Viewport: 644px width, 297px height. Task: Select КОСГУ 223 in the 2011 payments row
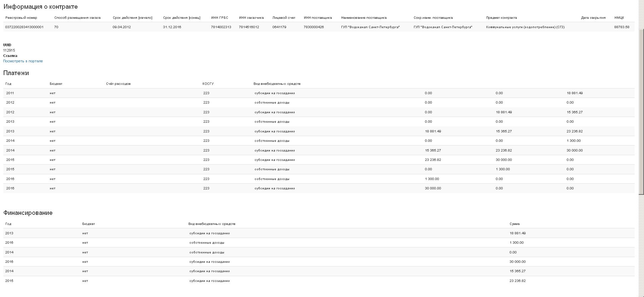click(x=206, y=93)
